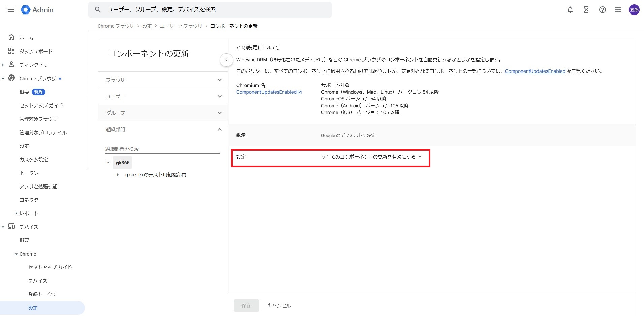Screen dimensions: 644x316
Task: Open the hourglass tasks icon
Action: (586, 10)
